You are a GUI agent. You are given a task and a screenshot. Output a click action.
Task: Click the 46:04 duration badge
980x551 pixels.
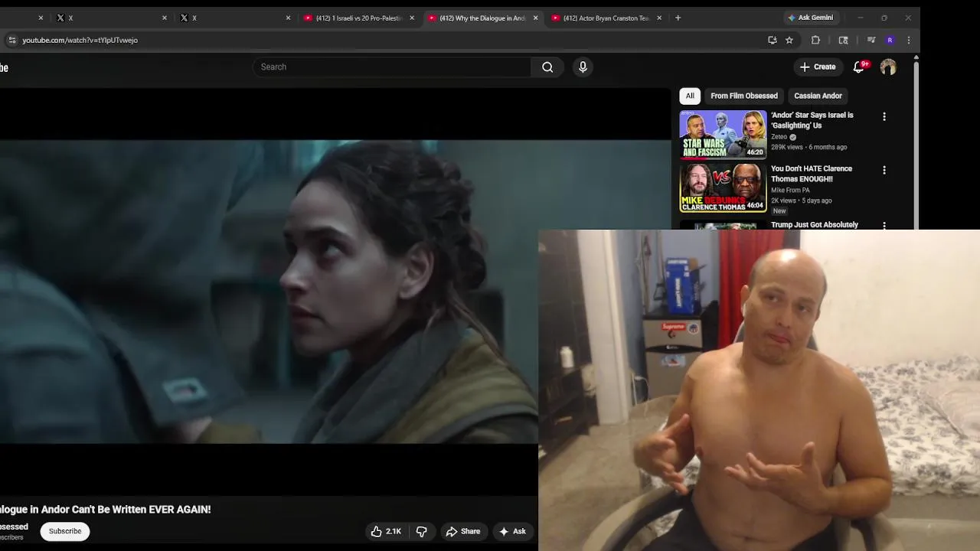pos(756,206)
